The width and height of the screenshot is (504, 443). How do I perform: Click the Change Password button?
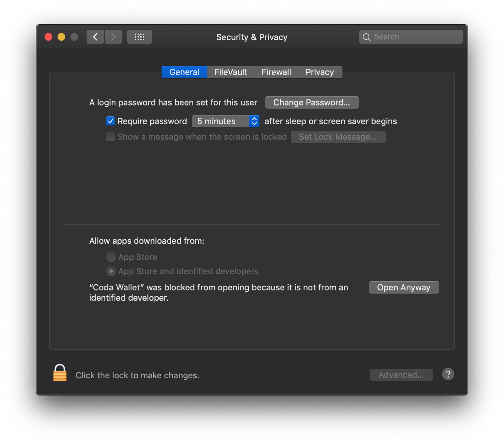[312, 103]
